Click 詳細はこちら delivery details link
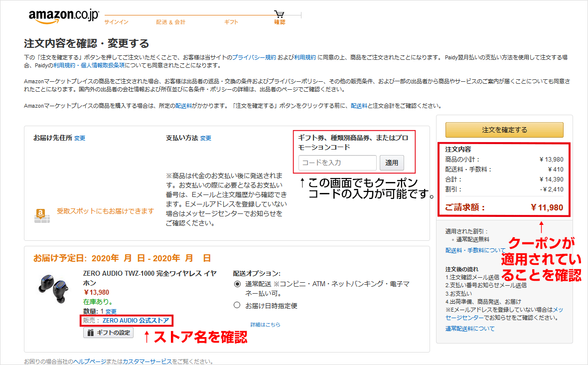 pos(265,325)
